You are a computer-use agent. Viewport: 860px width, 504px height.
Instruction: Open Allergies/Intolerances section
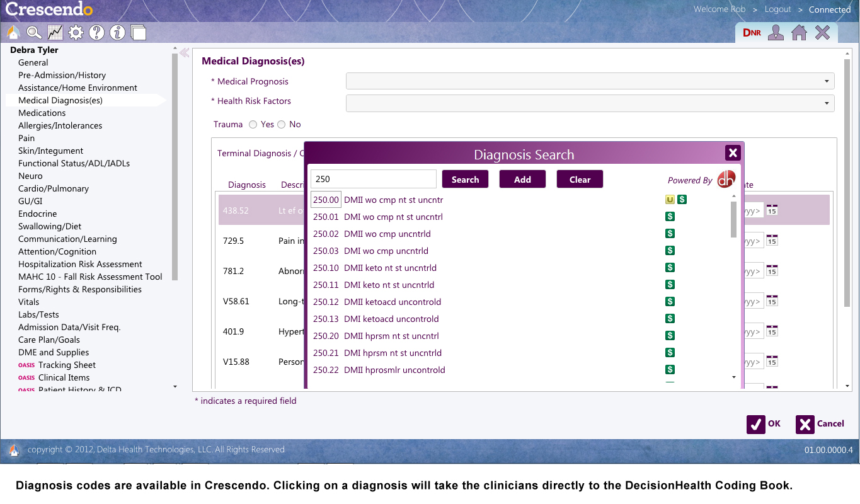pyautogui.click(x=60, y=125)
